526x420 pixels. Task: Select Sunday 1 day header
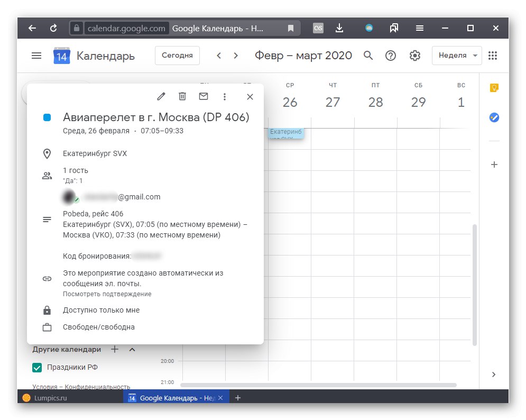(461, 102)
